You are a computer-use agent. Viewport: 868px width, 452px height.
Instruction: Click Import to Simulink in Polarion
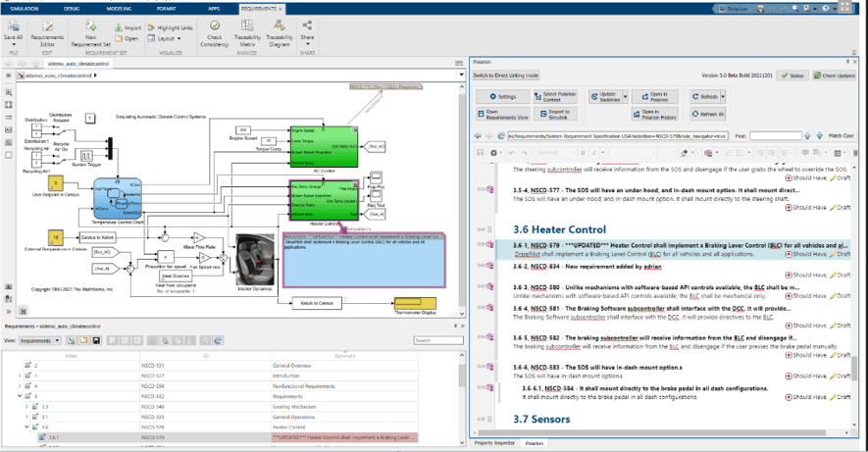[556, 116]
